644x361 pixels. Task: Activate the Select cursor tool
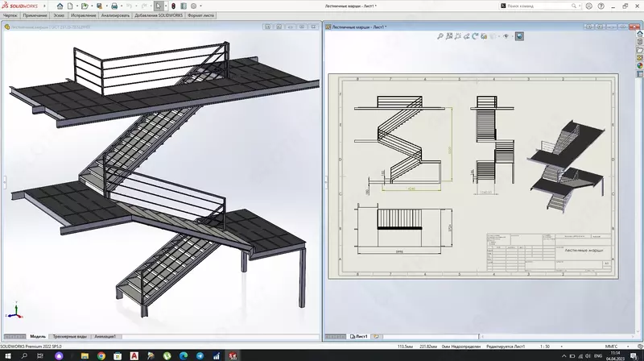[159, 6]
